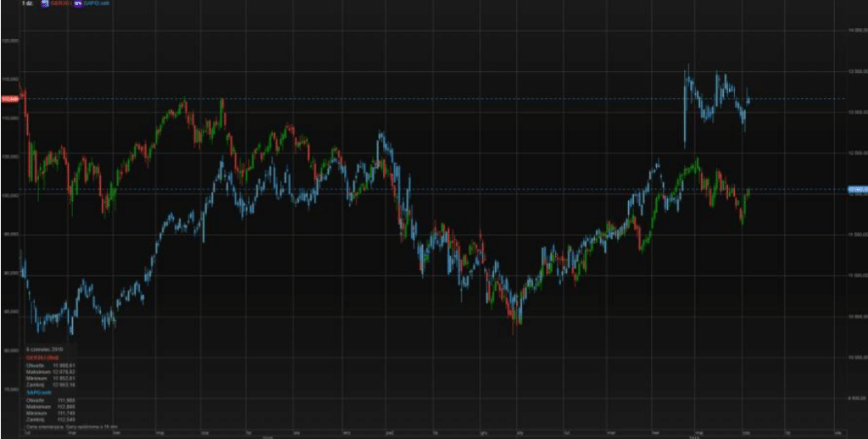This screenshot has width=868, height=439.
Task: Click the GER30 symbol icon in the chart header
Action: pyautogui.click(x=46, y=3)
